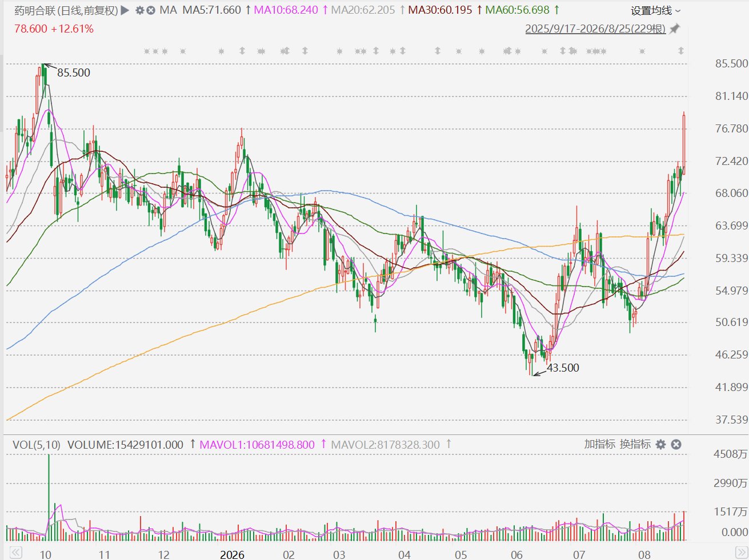This screenshot has width=749, height=560.
Task: Click the MAVOL2:8178328.300 value
Action: click(x=386, y=445)
